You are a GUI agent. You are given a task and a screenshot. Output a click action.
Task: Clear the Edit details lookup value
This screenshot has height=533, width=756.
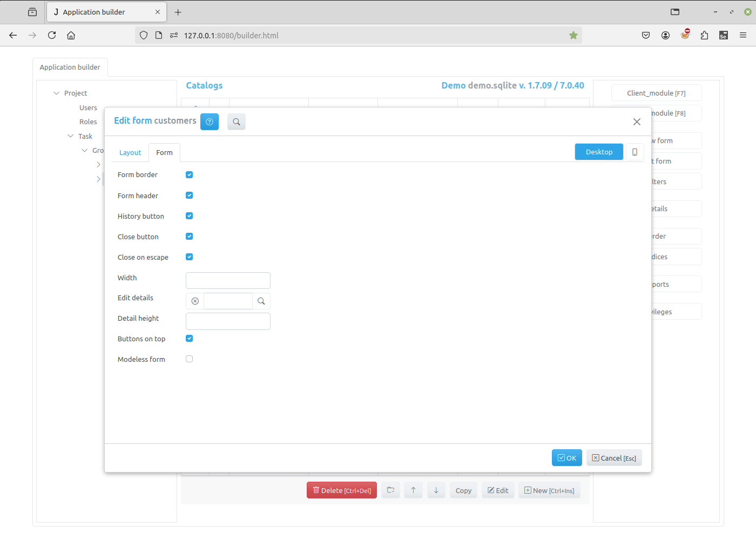[x=195, y=301]
